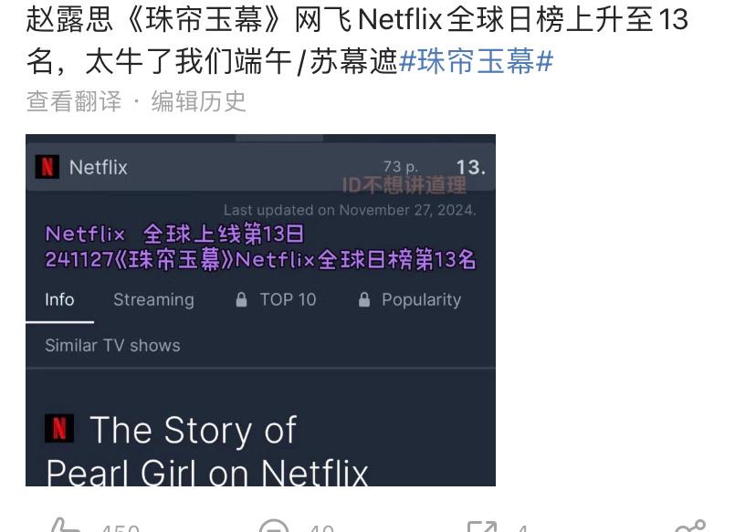Image resolution: width=756 pixels, height=532 pixels.
Task: Select the Similar TV shows section
Action: click(113, 346)
